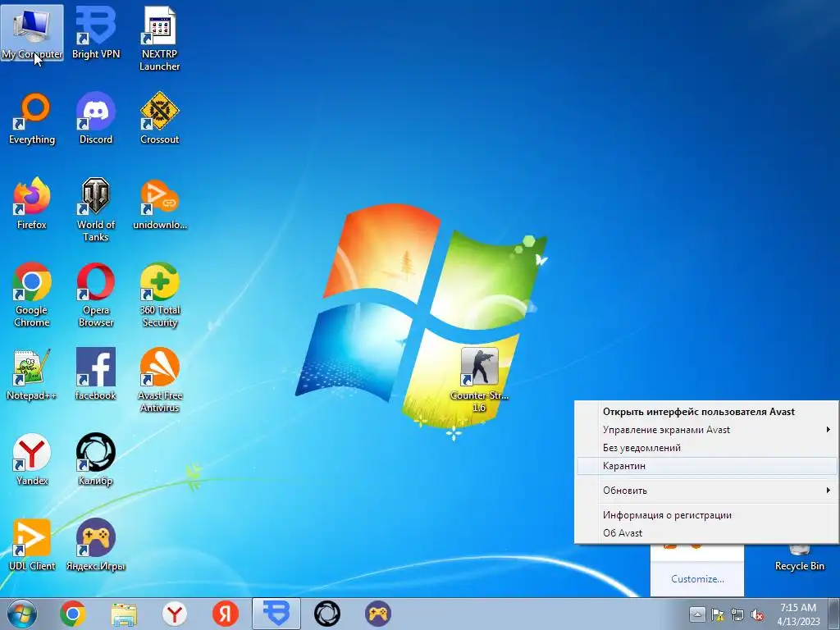The image size is (840, 630).
Task: Click the network tray icon
Action: pos(737,614)
